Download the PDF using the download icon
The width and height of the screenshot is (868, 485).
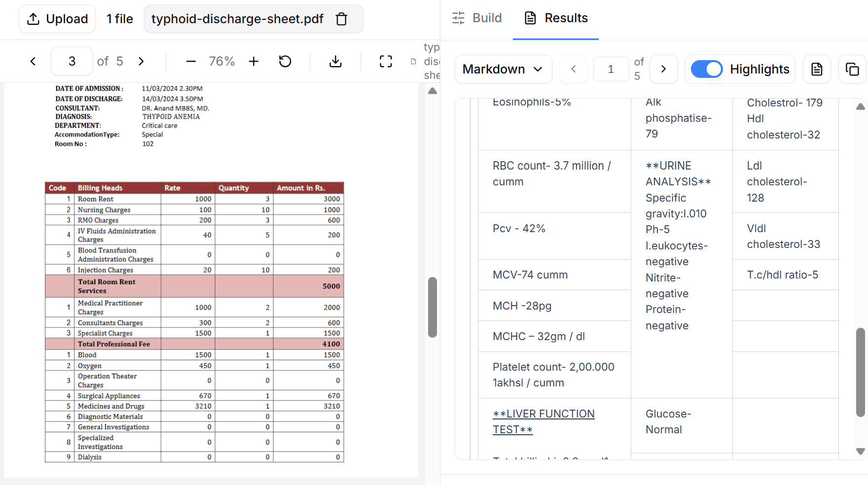[x=335, y=61]
